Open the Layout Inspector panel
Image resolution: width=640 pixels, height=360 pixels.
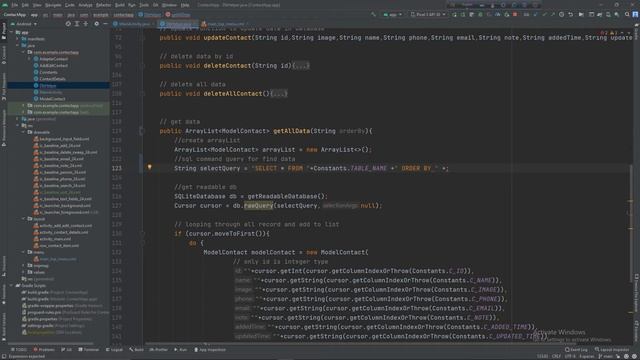pyautogui.click(x=612, y=350)
